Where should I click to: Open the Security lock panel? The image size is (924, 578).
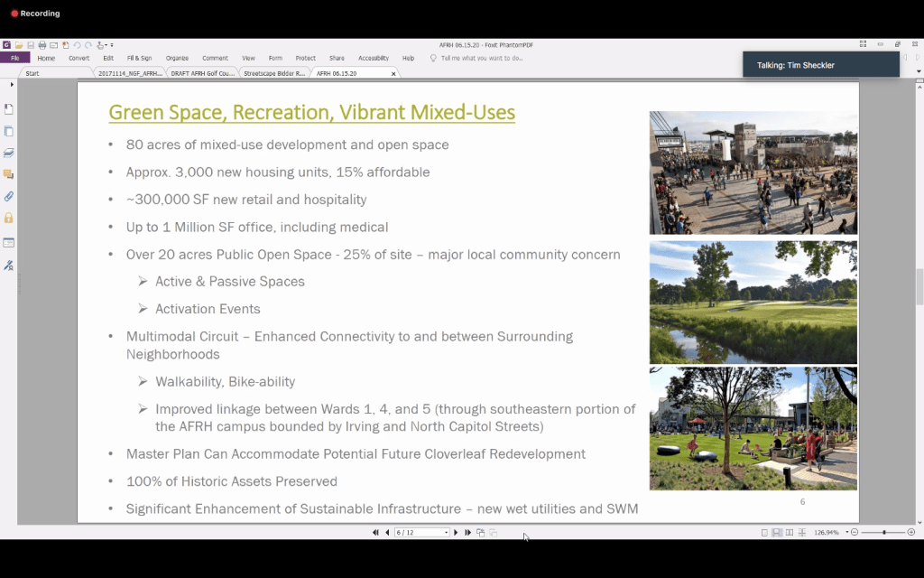tap(9, 218)
